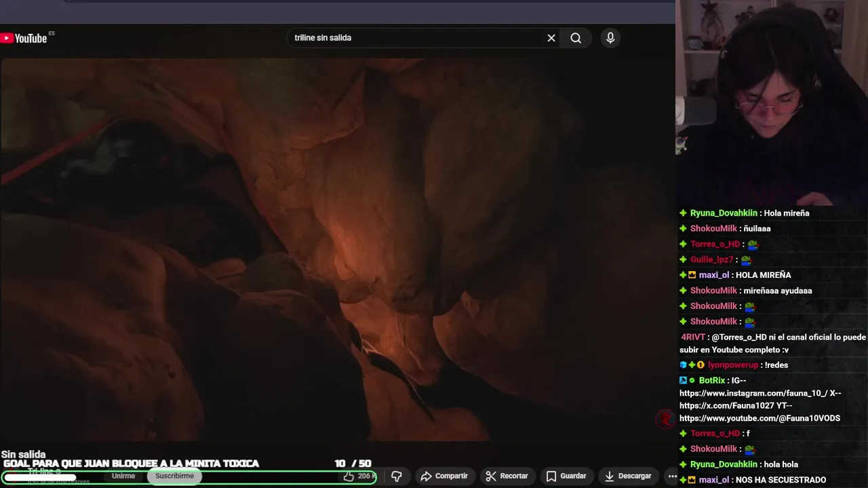The image size is (868, 488).
Task: Like the video with thumbs up
Action: (359, 476)
